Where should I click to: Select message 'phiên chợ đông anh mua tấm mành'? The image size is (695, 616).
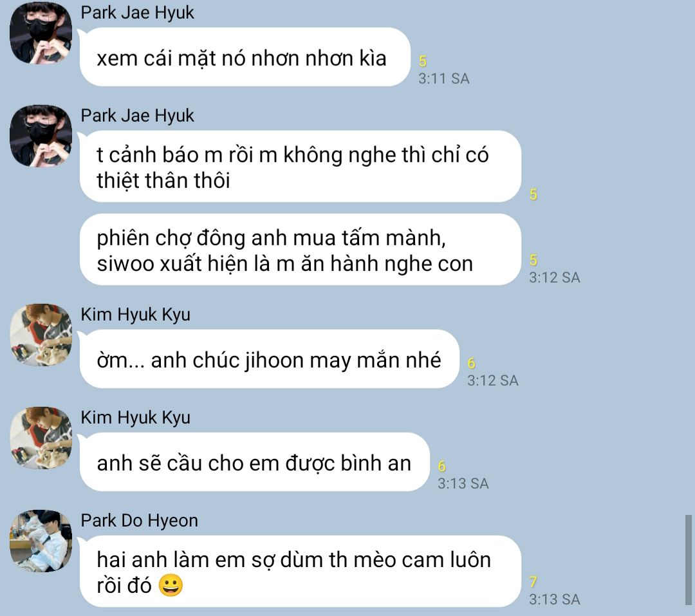[x=300, y=250]
